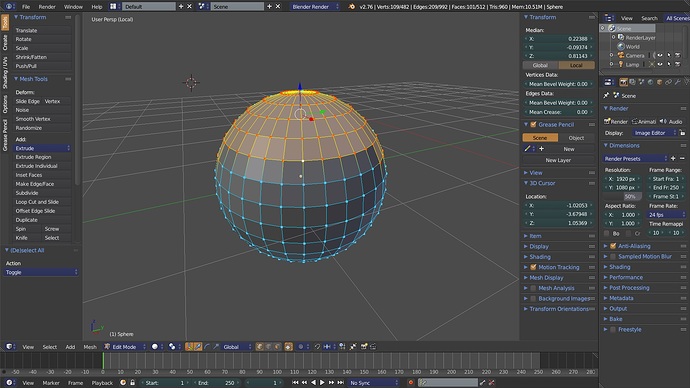Expand the Performance panel

(626, 277)
